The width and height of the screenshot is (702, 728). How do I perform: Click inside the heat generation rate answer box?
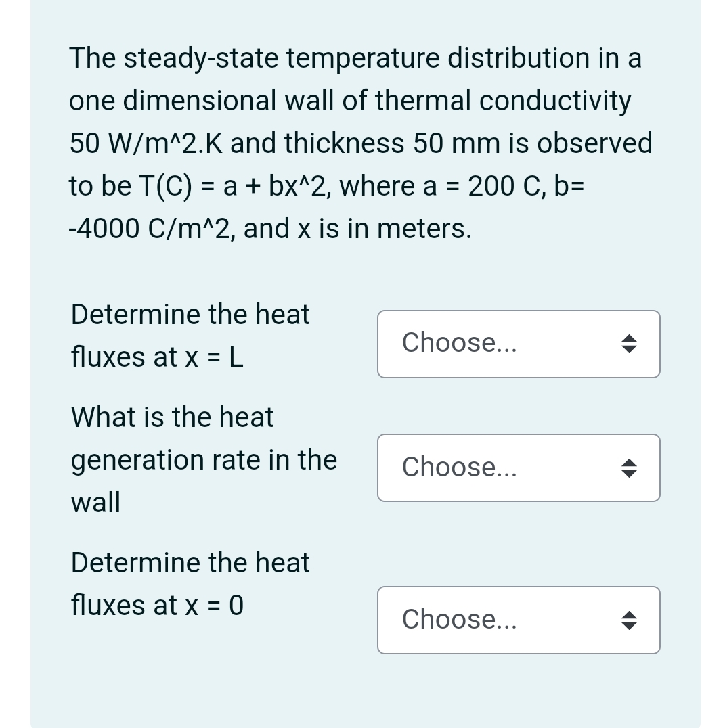point(501,468)
